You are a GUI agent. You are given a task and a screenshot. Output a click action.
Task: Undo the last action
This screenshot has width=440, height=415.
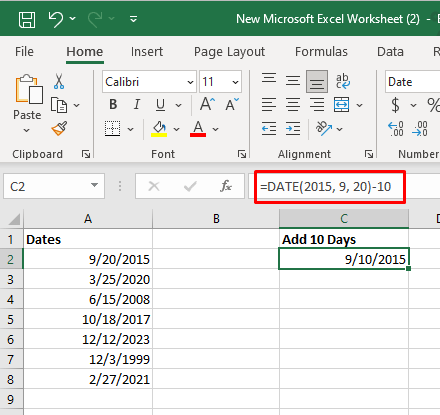coord(56,19)
